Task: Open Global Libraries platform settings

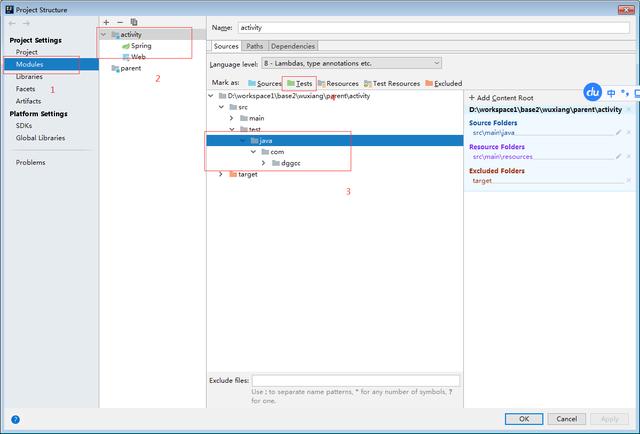Action: [x=40, y=138]
